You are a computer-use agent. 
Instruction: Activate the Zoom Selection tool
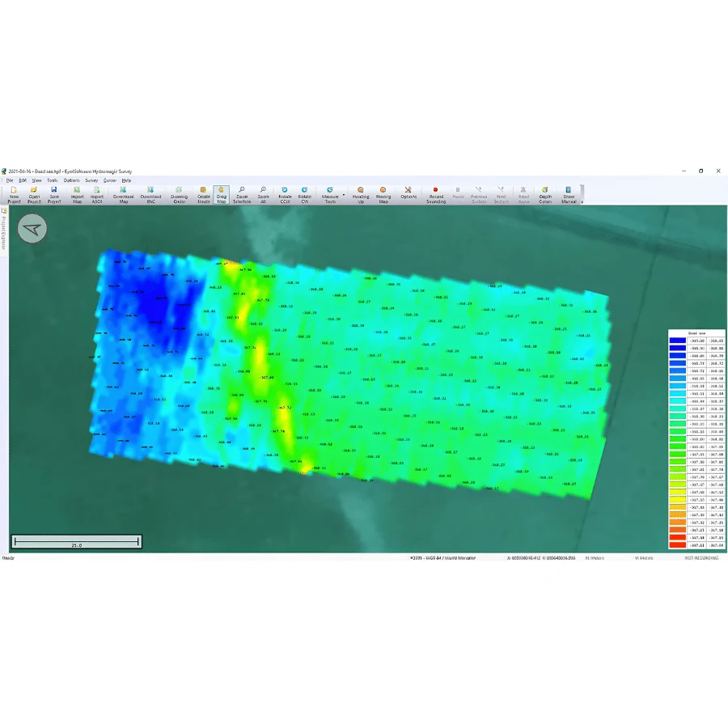point(241,195)
